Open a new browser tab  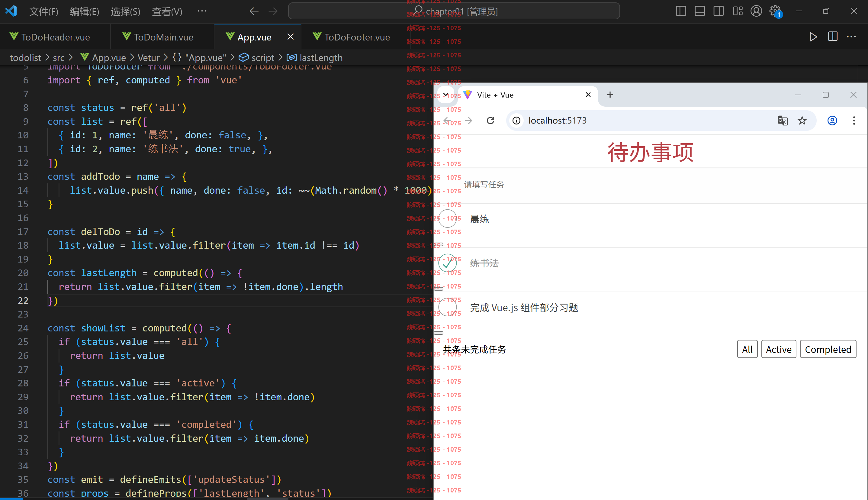click(x=610, y=95)
